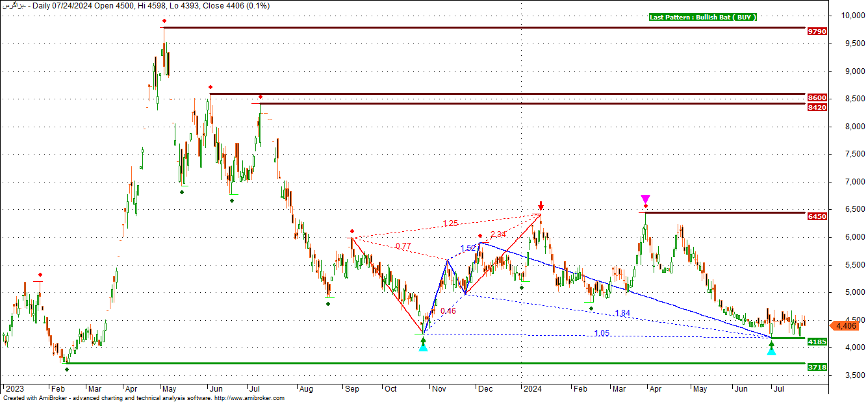Screen dimensions: 868x402
Task: Select the 3718 support price label
Action: point(817,367)
